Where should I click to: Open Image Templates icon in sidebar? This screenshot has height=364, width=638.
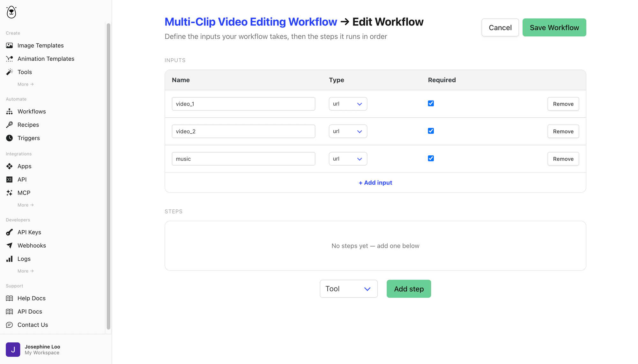tap(10, 46)
